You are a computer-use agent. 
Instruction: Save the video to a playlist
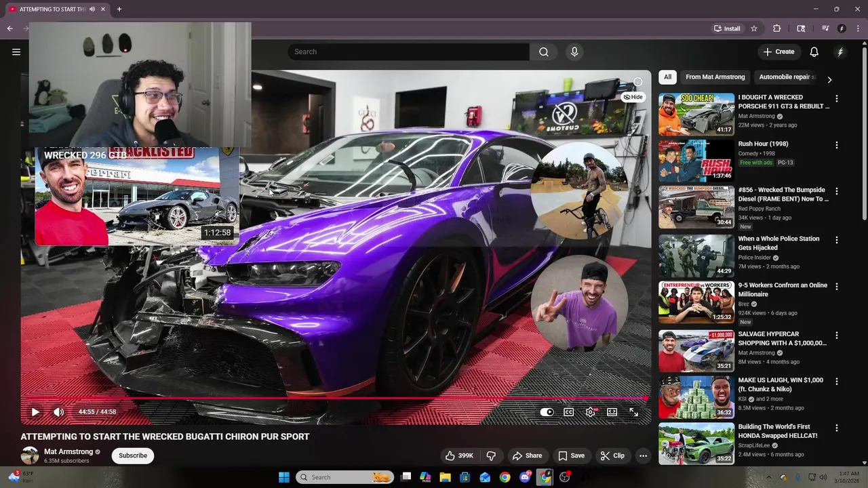[571, 455]
